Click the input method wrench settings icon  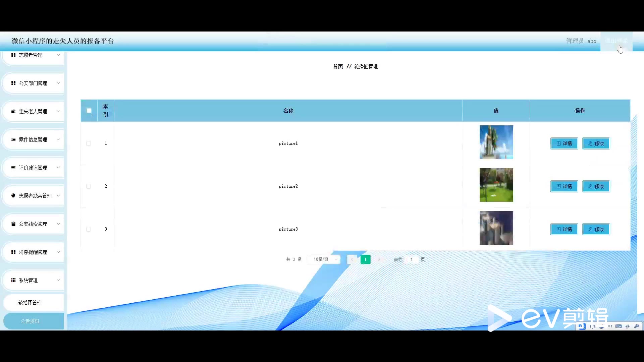point(636,326)
